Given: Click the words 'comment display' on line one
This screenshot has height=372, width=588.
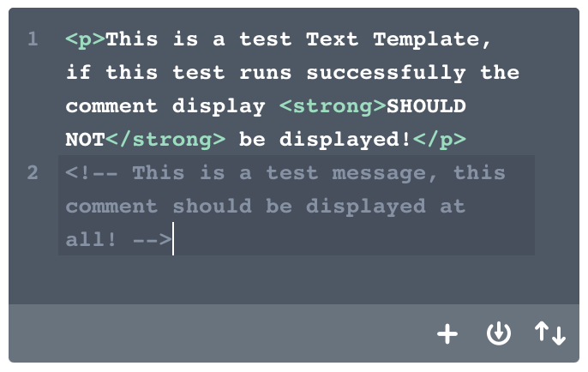Looking at the screenshot, I should (165, 106).
